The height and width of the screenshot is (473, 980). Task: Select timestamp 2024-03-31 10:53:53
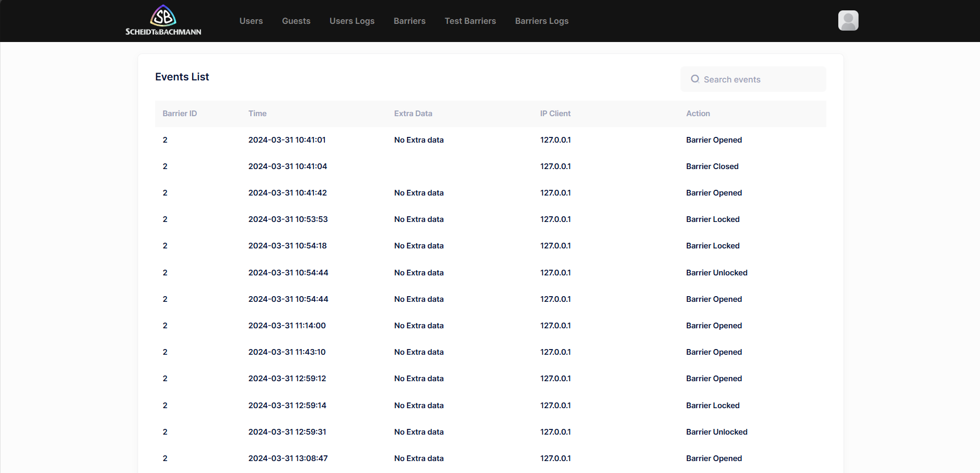click(x=288, y=219)
